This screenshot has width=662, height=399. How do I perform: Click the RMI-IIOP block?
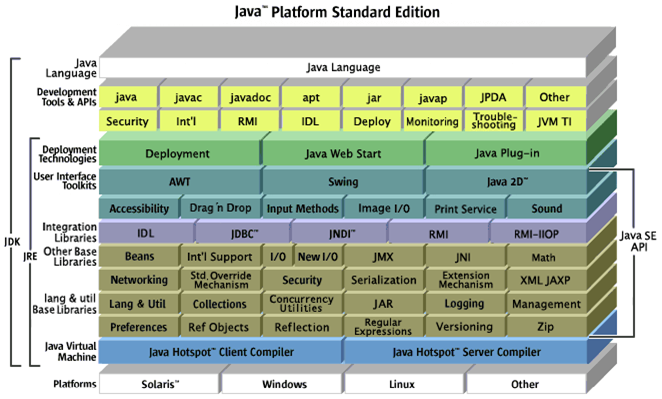pyautogui.click(x=536, y=234)
